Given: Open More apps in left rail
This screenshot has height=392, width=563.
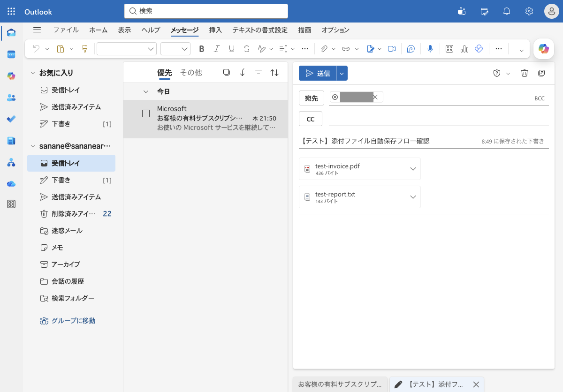Looking at the screenshot, I should (11, 204).
